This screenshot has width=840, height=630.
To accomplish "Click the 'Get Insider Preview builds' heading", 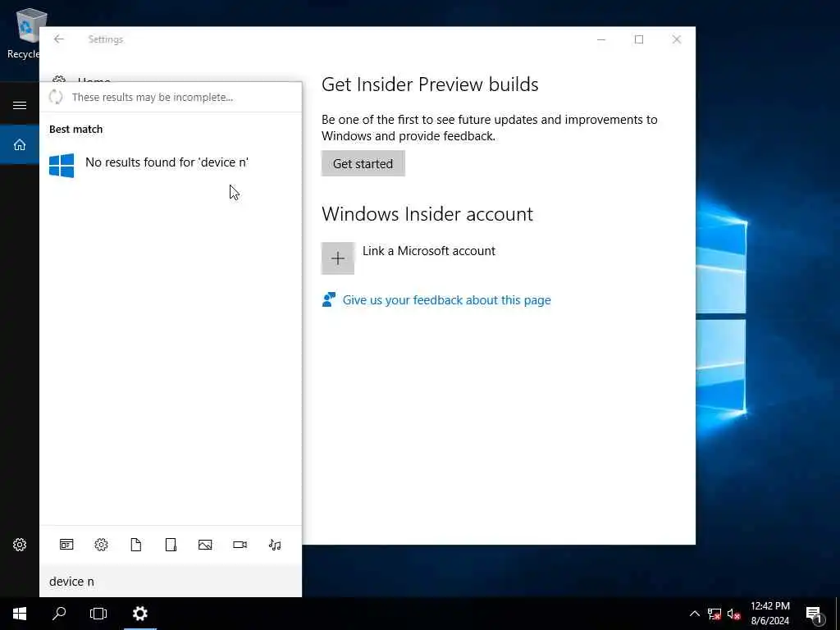I will pos(430,84).
